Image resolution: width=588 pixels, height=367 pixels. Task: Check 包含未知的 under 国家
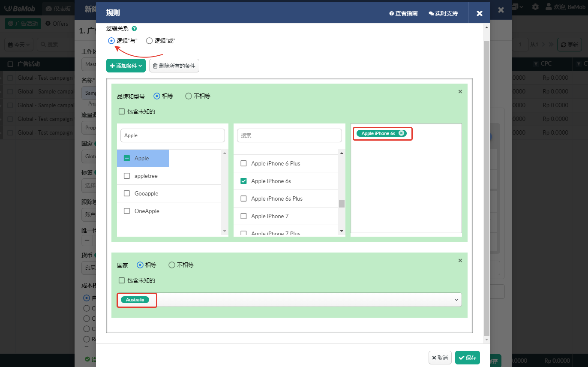pyautogui.click(x=122, y=280)
